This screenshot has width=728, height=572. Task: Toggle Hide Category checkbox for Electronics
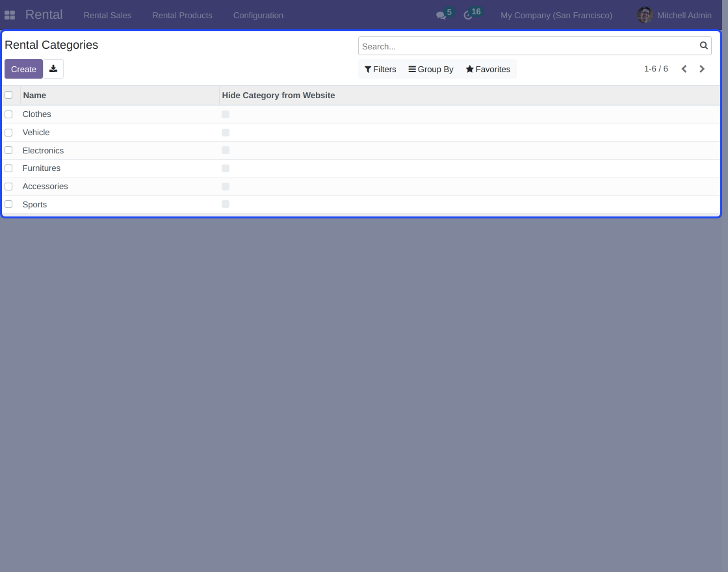click(226, 150)
